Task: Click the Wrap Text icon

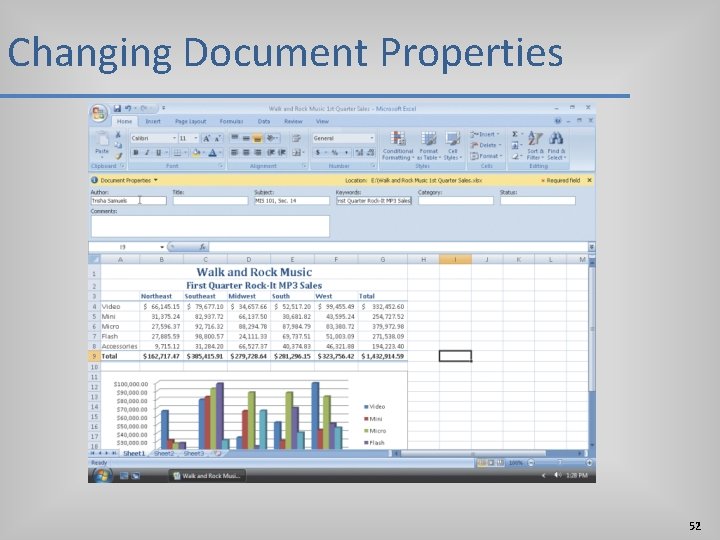Action: pyautogui.click(x=296, y=138)
